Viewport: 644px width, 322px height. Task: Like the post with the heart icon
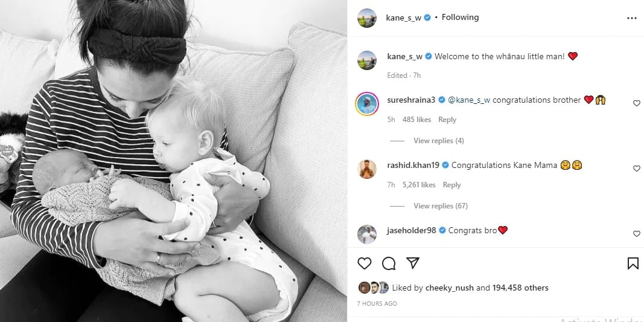tap(365, 263)
